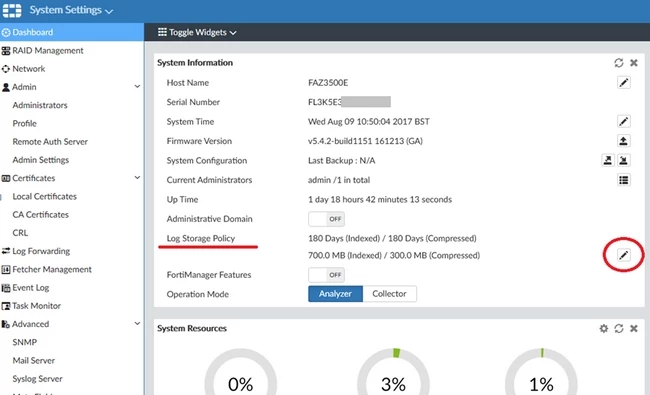The height and width of the screenshot is (395, 650).
Task: Close the System Resources widget
Action: [x=634, y=328]
